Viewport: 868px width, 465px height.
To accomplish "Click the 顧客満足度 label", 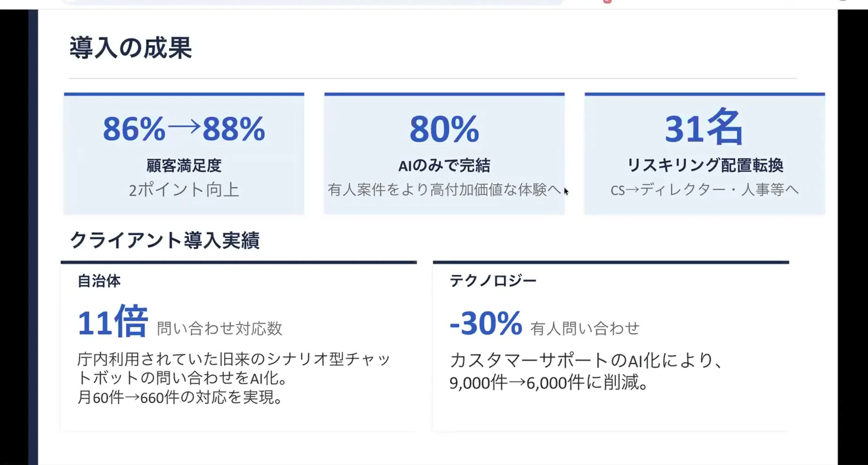I will click(x=184, y=165).
